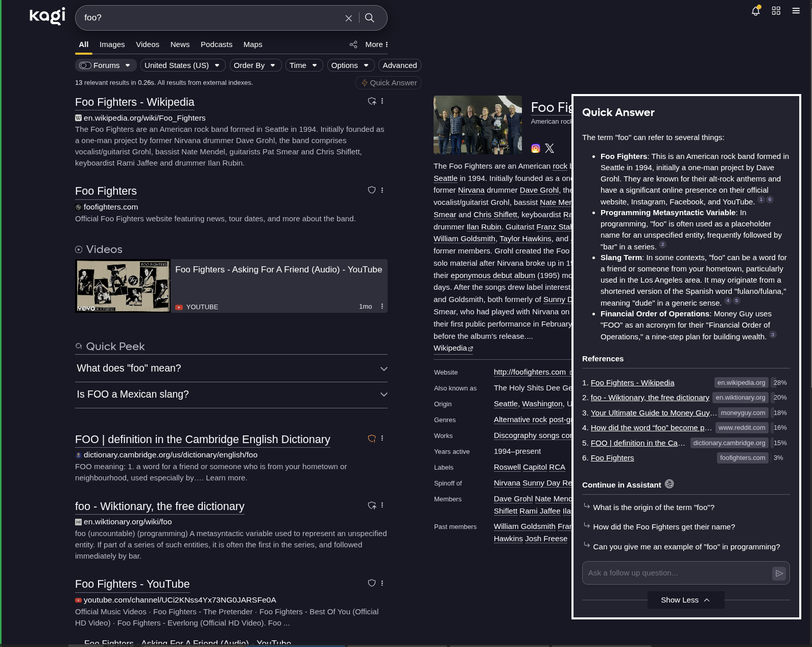812x647 pixels.
Task: Open the hamburger menu
Action: click(x=796, y=11)
